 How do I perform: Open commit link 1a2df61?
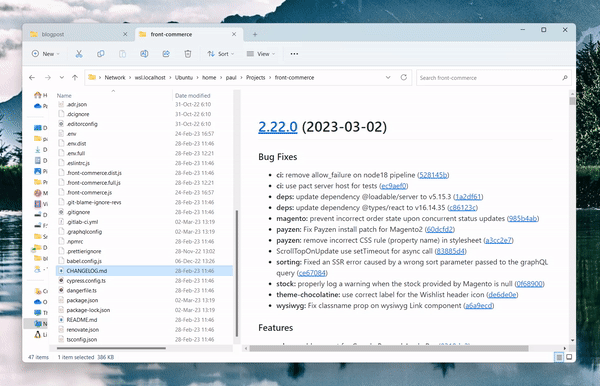click(468, 197)
